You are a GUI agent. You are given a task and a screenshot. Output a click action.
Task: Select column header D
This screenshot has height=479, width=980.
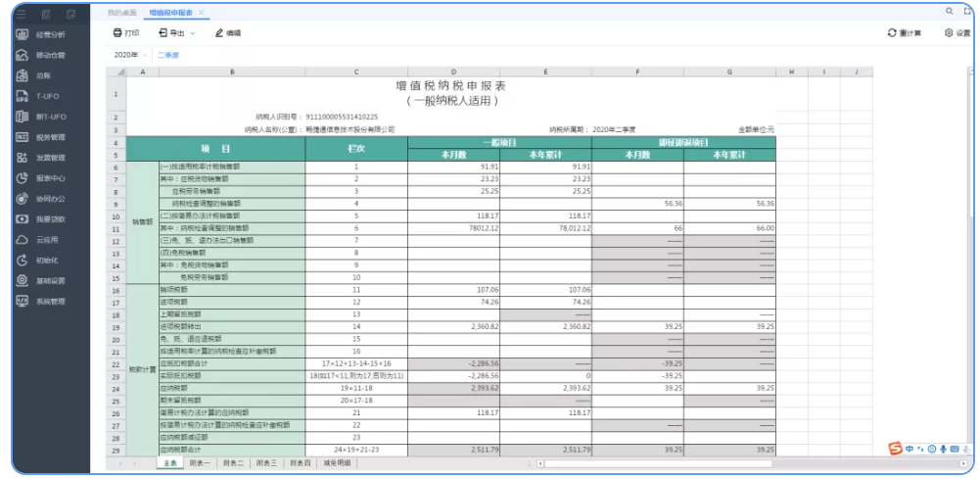[453, 72]
